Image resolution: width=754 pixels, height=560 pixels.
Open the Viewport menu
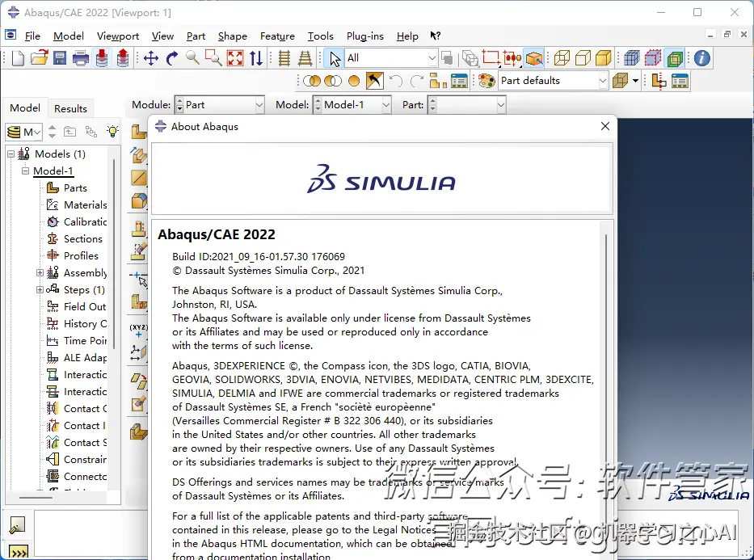click(x=118, y=36)
